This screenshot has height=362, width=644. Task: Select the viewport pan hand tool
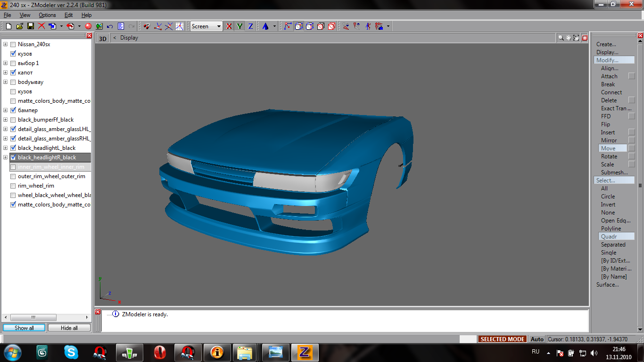(569, 38)
